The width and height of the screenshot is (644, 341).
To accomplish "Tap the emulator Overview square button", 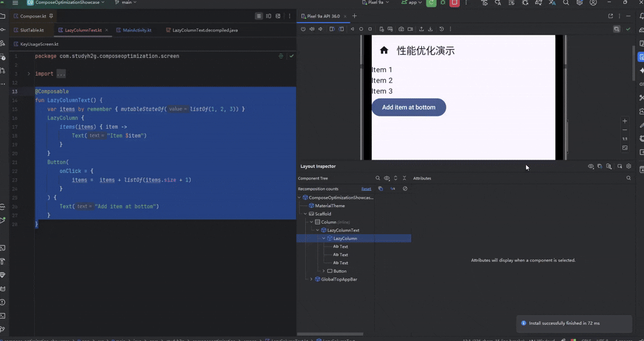I will tap(370, 29).
